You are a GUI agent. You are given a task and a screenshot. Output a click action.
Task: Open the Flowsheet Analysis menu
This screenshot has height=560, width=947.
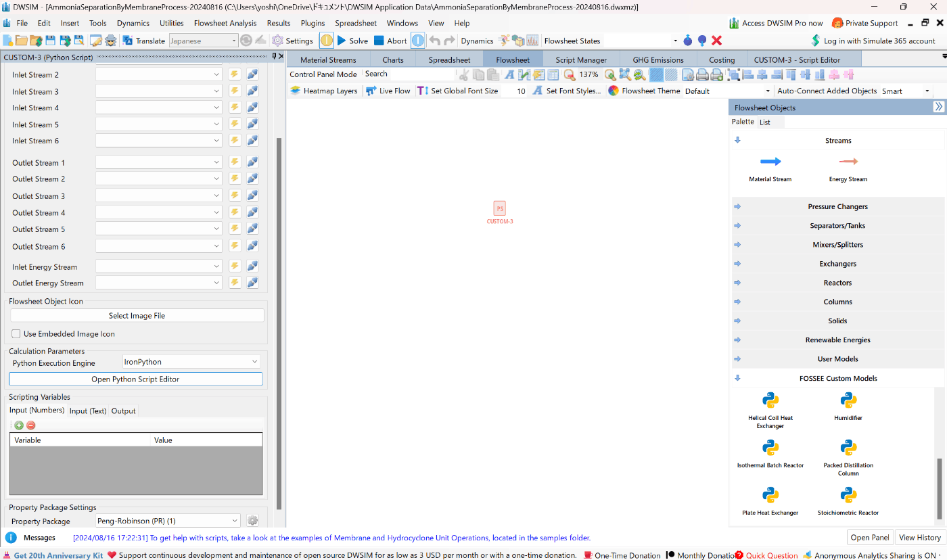tap(225, 23)
